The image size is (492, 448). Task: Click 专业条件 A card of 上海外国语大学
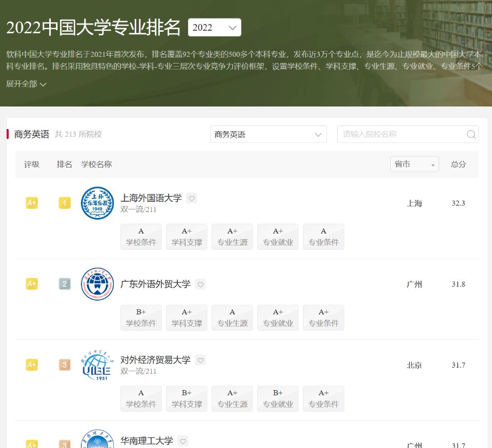point(323,237)
